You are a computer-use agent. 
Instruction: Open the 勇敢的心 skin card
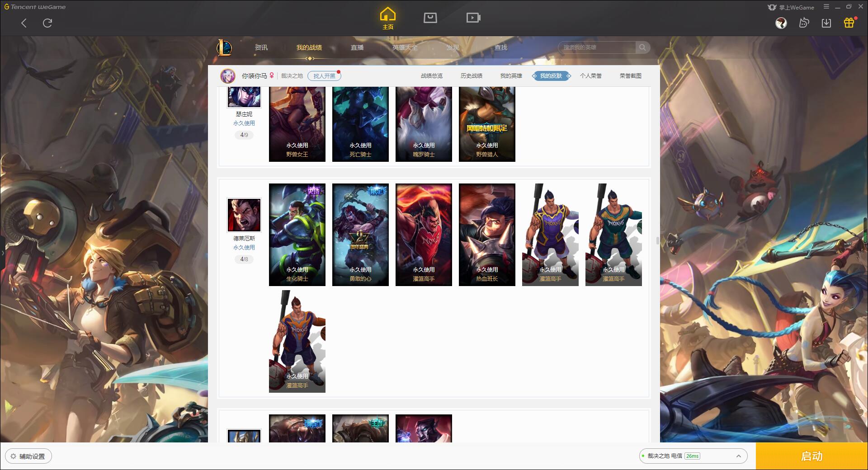pyautogui.click(x=360, y=235)
